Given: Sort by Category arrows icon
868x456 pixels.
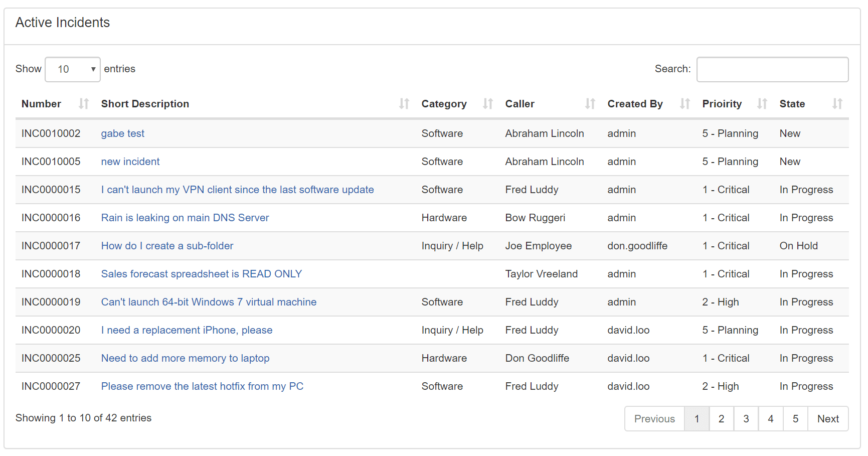Looking at the screenshot, I should (488, 104).
